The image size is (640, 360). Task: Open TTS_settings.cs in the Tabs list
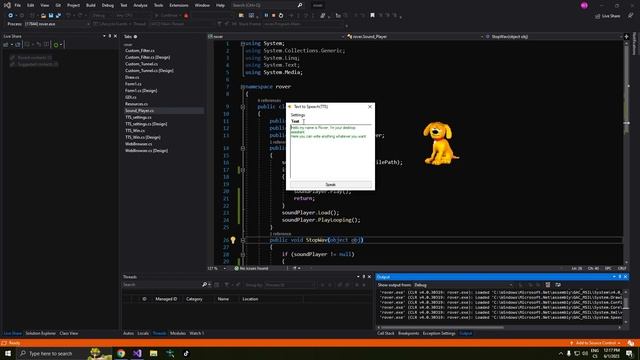138,117
